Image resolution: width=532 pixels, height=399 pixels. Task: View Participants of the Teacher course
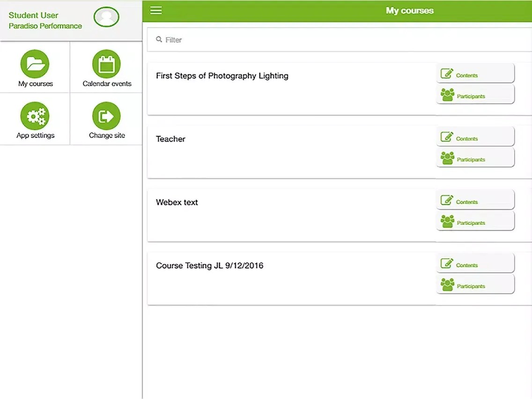(x=475, y=157)
